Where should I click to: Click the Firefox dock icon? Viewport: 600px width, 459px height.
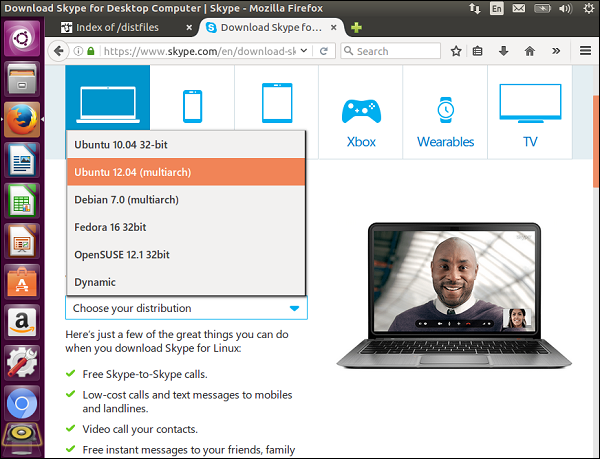coord(22,120)
